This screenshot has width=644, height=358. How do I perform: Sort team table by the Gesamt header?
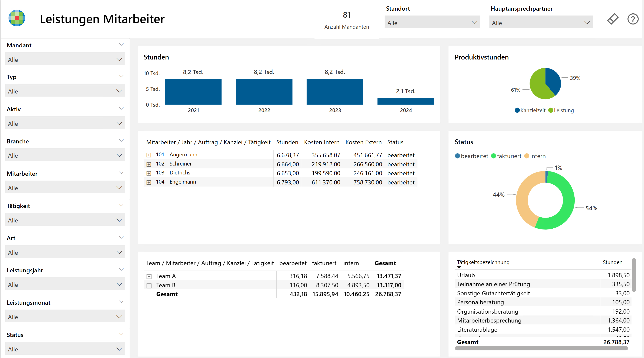[x=385, y=263]
